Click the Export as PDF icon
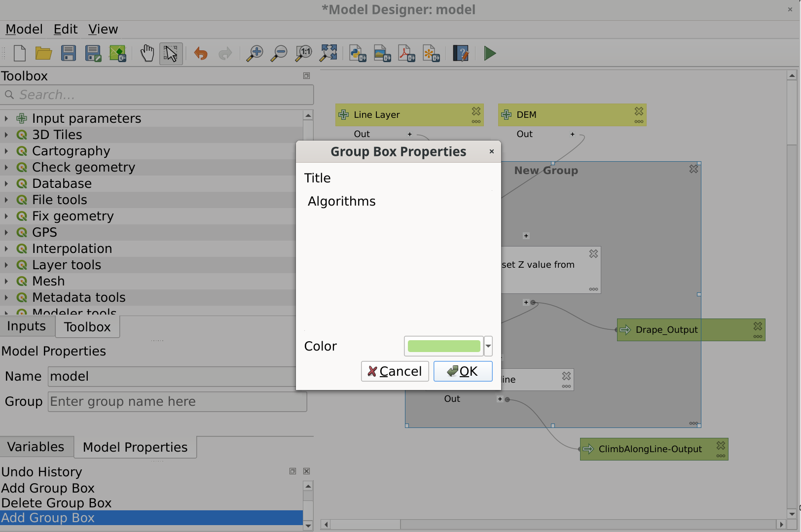Image resolution: width=801 pixels, height=532 pixels. pyautogui.click(x=406, y=53)
